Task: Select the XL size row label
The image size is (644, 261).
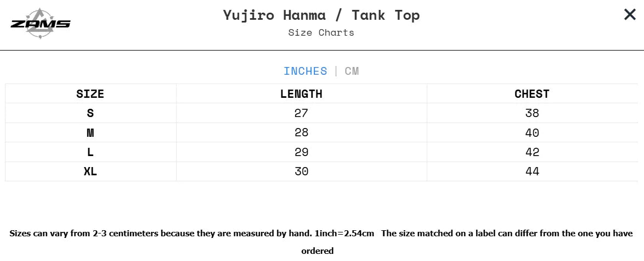Action: tap(91, 171)
